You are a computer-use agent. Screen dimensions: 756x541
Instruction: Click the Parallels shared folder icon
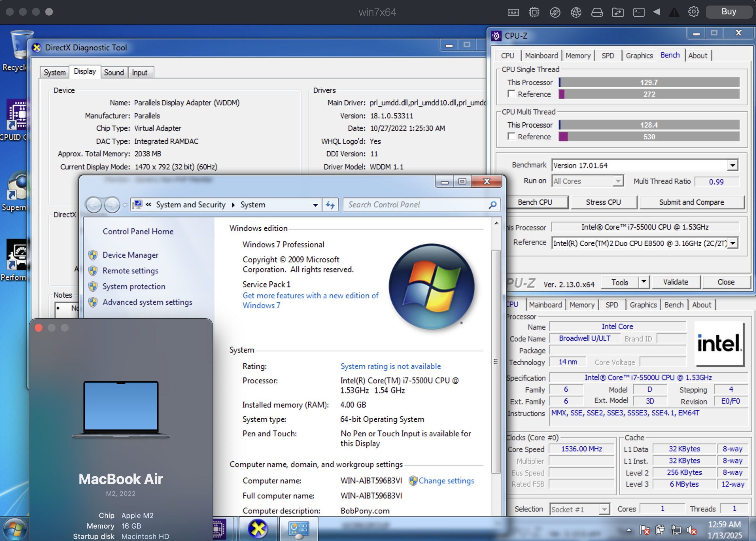coord(618,12)
